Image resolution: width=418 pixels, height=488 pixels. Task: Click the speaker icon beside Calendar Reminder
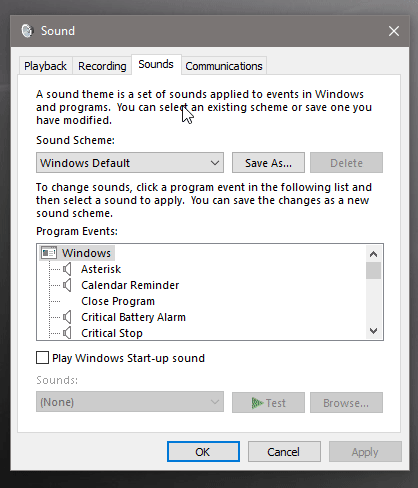[67, 285]
